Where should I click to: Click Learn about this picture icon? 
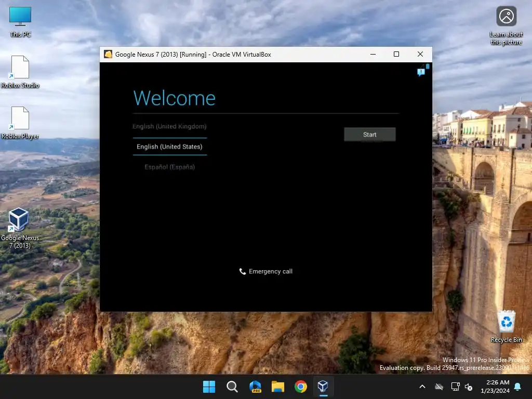point(506,26)
